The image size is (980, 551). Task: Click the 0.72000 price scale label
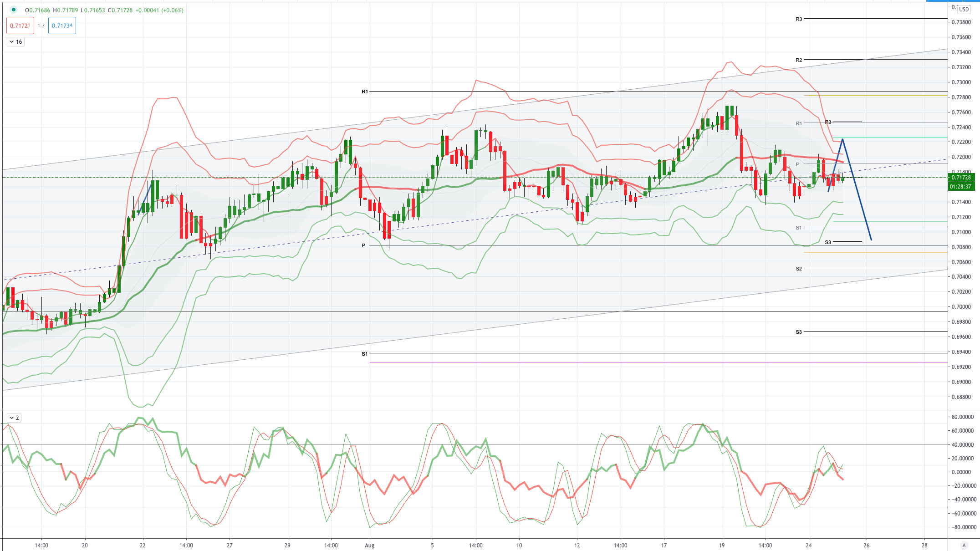[x=961, y=157]
